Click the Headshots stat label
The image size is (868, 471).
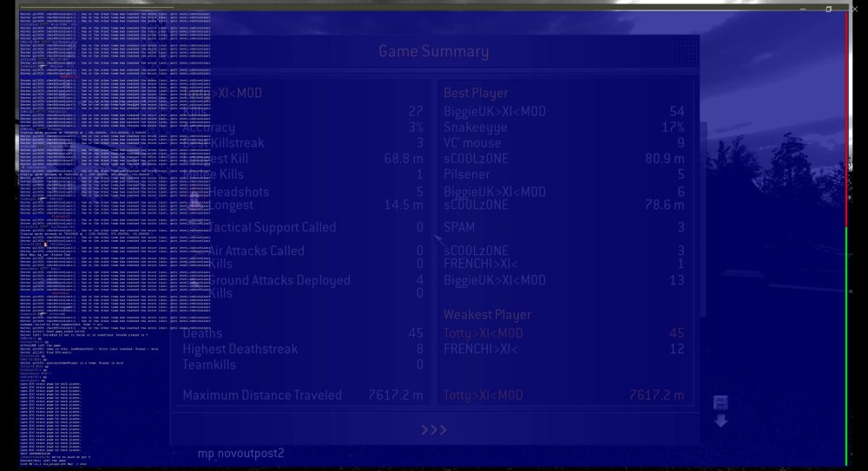239,192
